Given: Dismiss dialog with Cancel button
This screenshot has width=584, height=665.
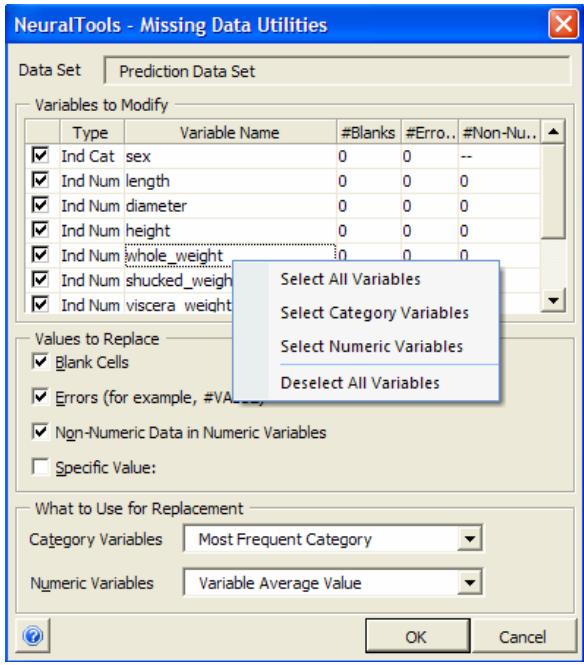Looking at the screenshot, I should pos(523,636).
